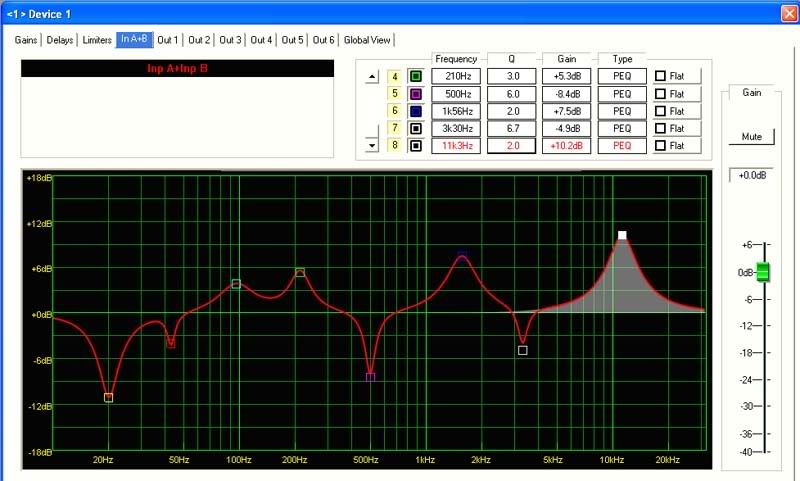Screen dimensions: 800x481
Task: Open the PEQ type field for band 5
Action: click(622, 94)
